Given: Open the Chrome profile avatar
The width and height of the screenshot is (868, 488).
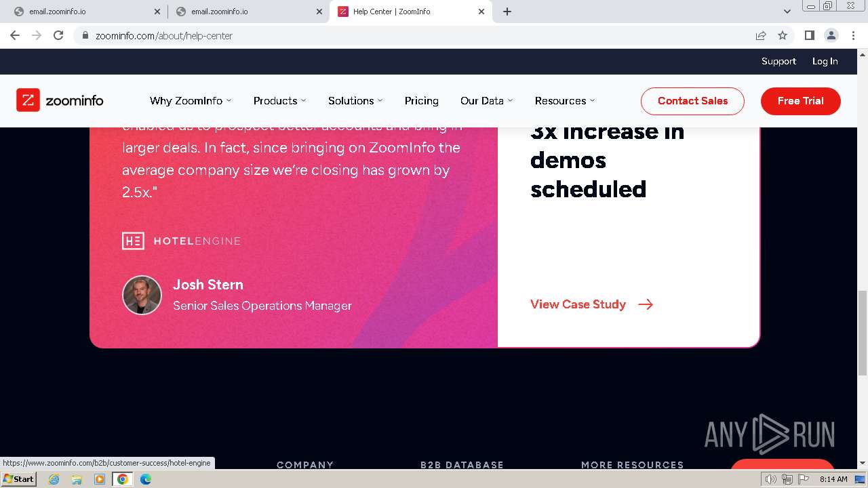Looking at the screenshot, I should coord(831,35).
